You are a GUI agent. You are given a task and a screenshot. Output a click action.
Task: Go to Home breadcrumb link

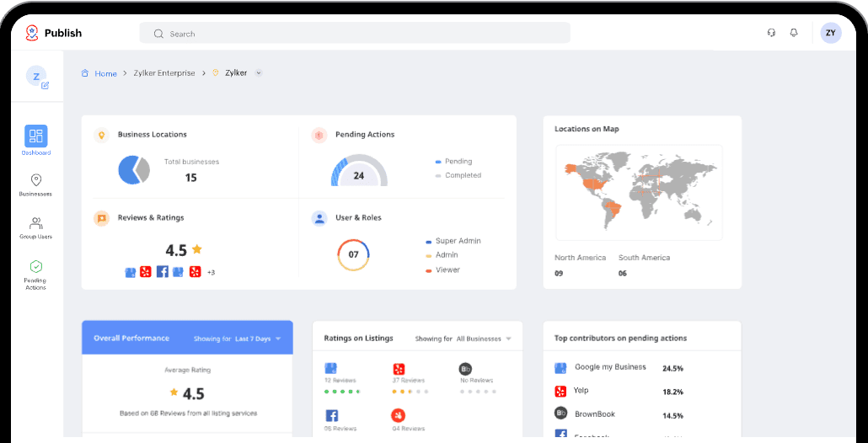[105, 73]
